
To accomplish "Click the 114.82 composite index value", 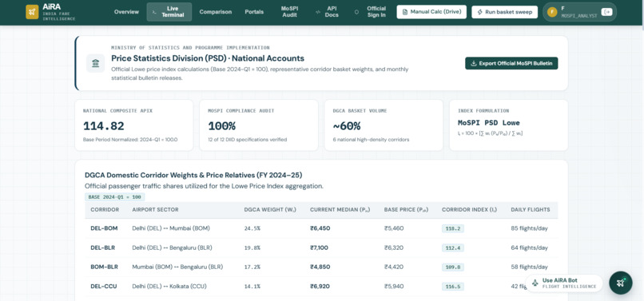I will coord(104,126).
